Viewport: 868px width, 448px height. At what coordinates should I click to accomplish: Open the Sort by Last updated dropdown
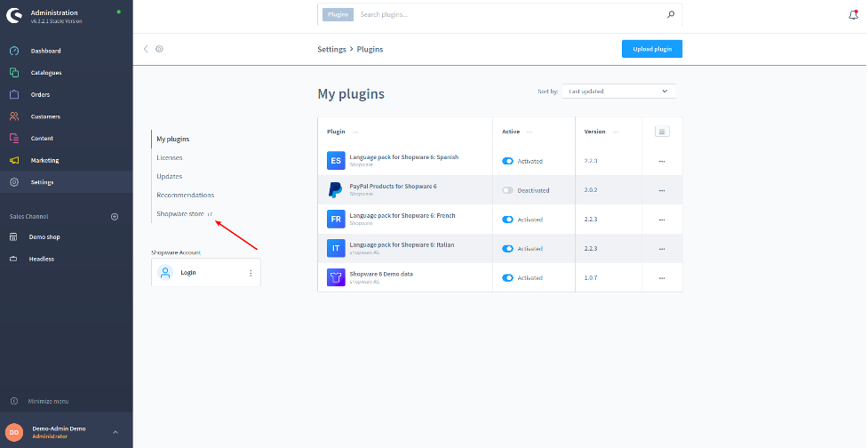click(x=618, y=91)
